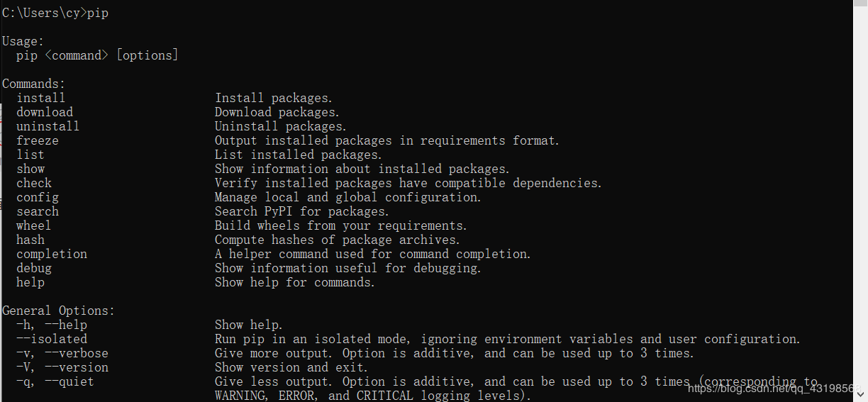868x402 pixels.
Task: Click the 'hash' command entry
Action: tap(30, 240)
